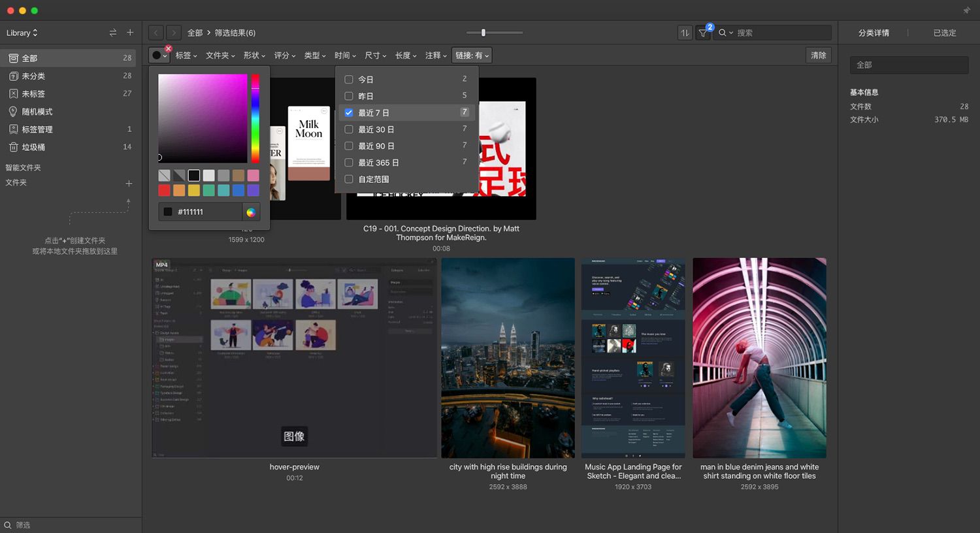Image resolution: width=980 pixels, height=533 pixels.
Task: Click the 清除 clear filters button
Action: pyautogui.click(x=819, y=56)
